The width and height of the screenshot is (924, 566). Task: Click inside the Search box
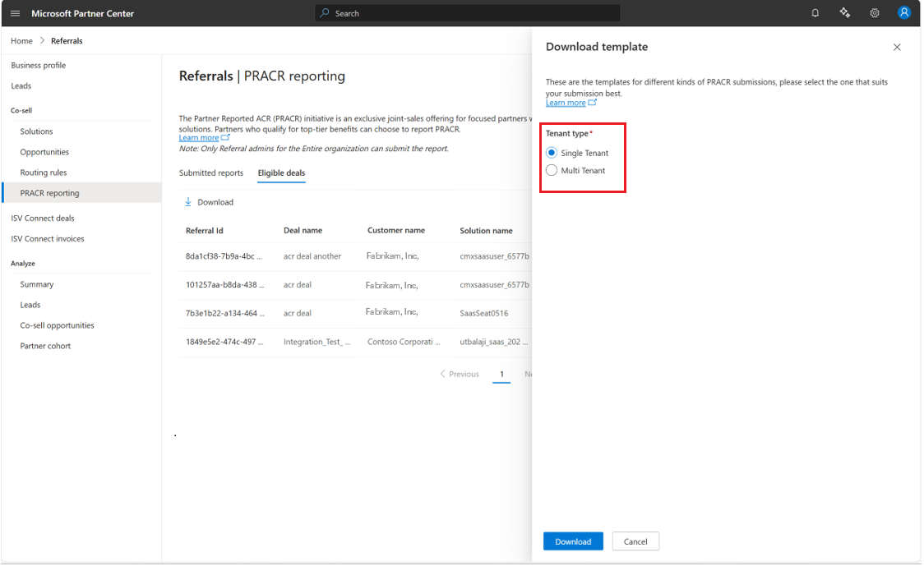(467, 13)
